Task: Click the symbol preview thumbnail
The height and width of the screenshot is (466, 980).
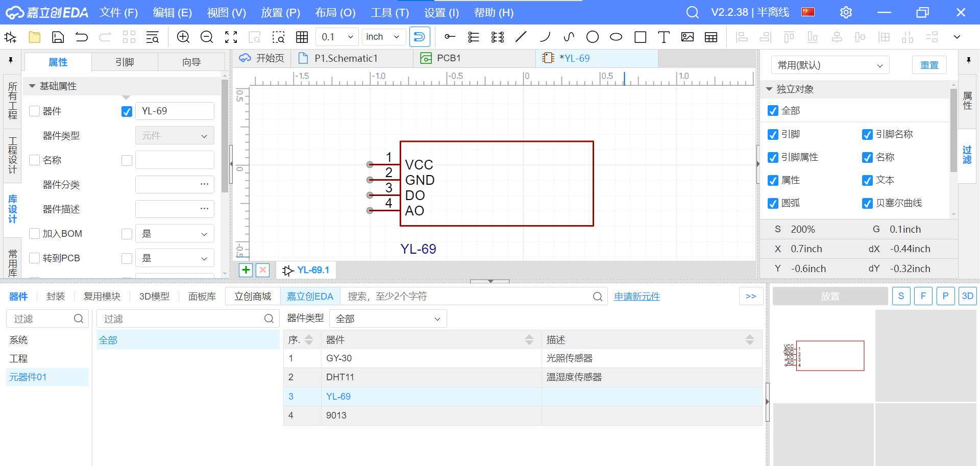Action: point(823,355)
